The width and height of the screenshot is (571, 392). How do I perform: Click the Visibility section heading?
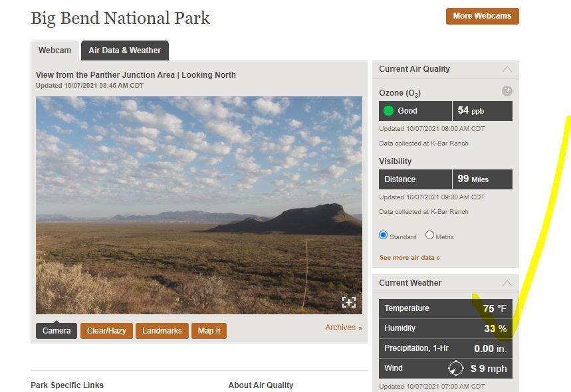[x=395, y=161]
